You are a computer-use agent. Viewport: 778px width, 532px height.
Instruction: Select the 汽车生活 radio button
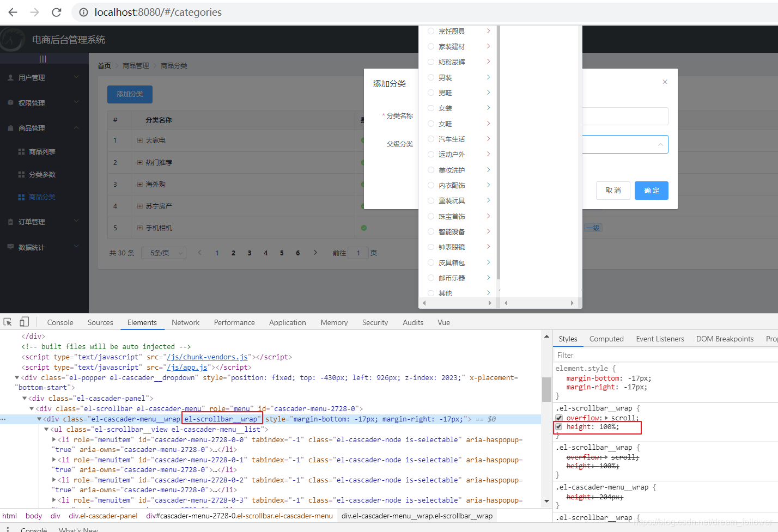point(431,139)
